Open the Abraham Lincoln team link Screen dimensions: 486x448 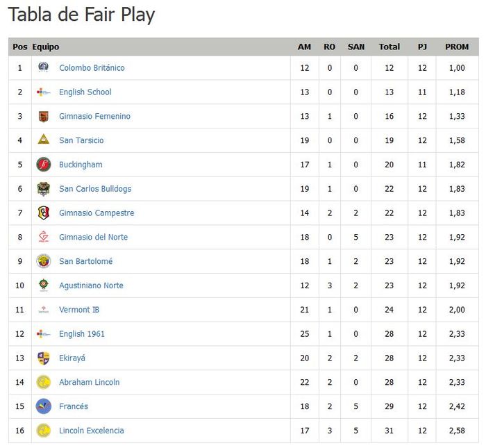89,382
